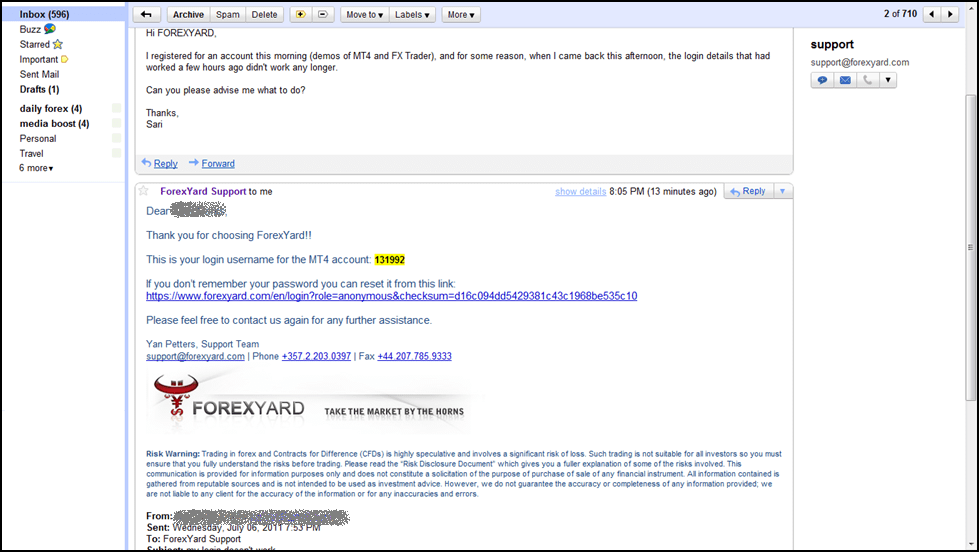Click the Important yellow marker icon in sidebar

pos(64,59)
